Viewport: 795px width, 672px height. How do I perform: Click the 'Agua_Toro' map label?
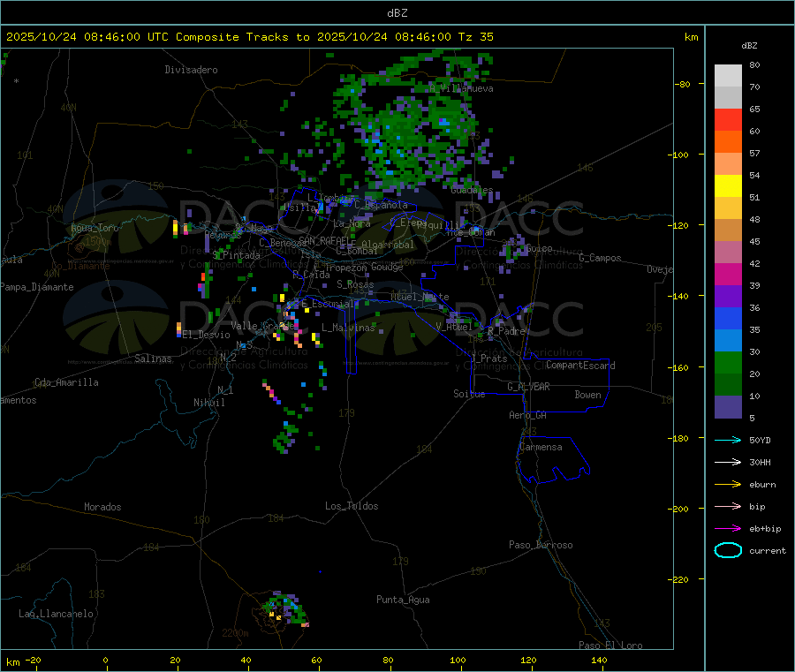tap(95, 228)
